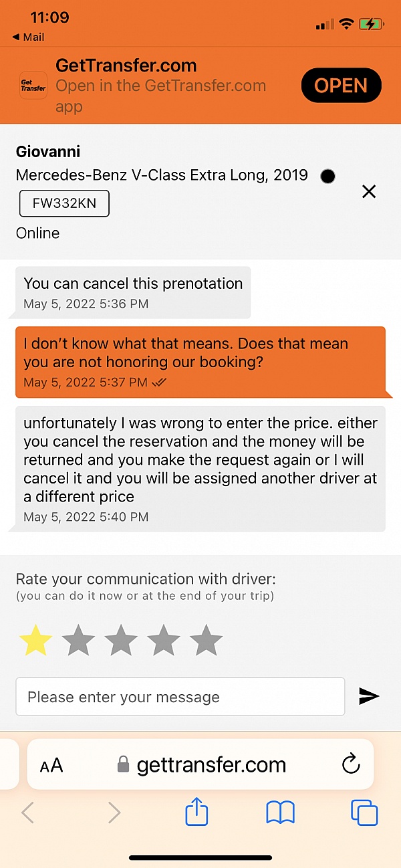Tap the Safari forward navigation chevron
Screen dimensions: 401x868
coord(114,812)
